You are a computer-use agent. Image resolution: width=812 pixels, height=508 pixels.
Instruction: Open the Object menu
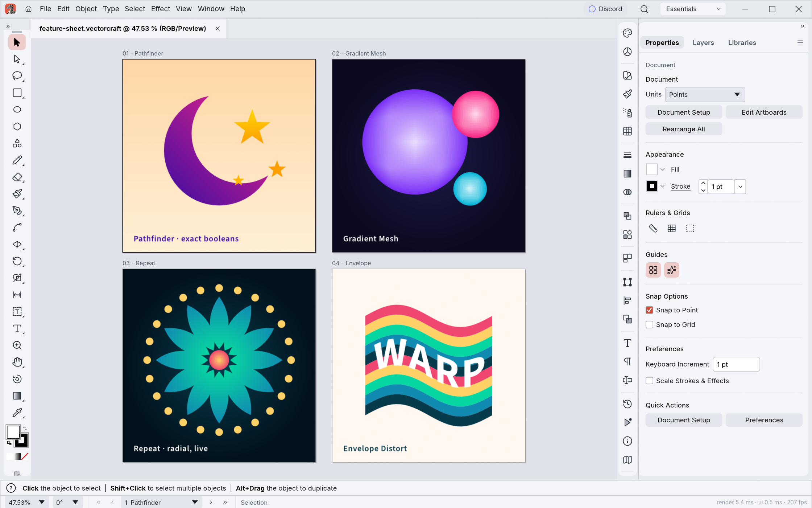86,9
